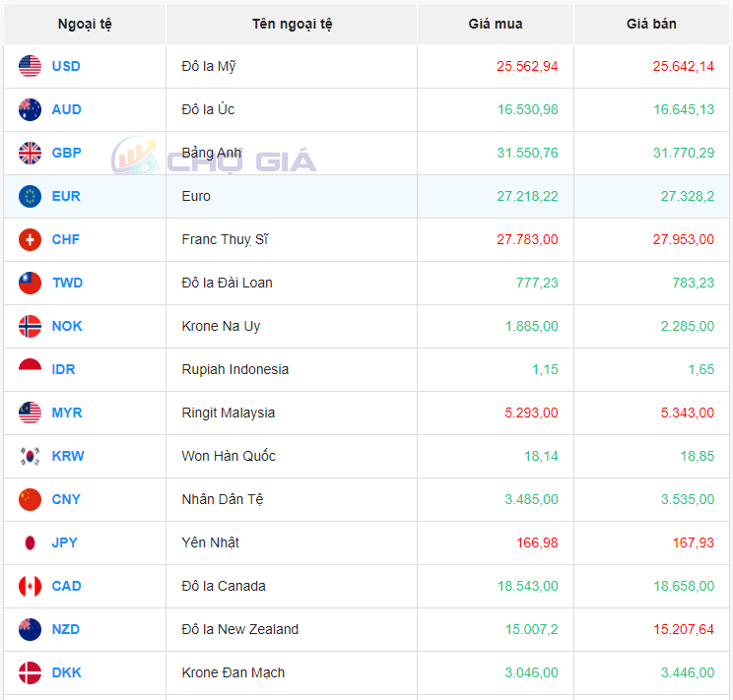The image size is (733, 700).
Task: Select the CNY currency code link
Action: tap(66, 499)
